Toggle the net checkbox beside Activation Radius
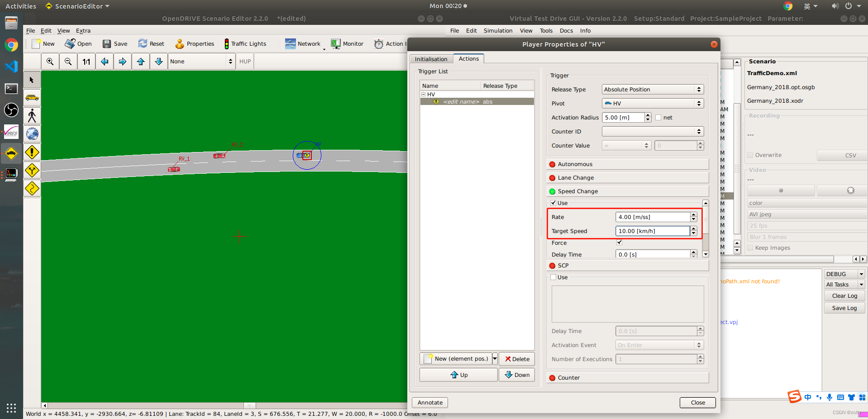868x419 pixels. pos(658,118)
